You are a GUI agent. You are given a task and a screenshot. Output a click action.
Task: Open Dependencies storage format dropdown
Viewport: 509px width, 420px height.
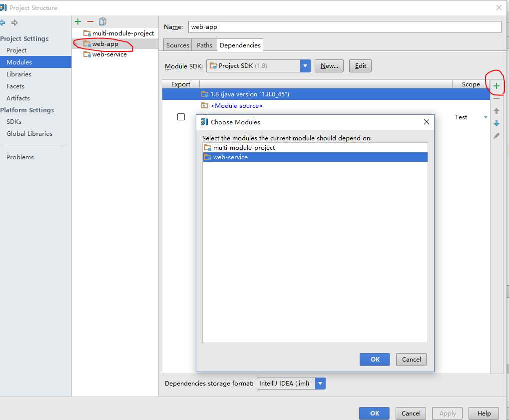pos(320,384)
